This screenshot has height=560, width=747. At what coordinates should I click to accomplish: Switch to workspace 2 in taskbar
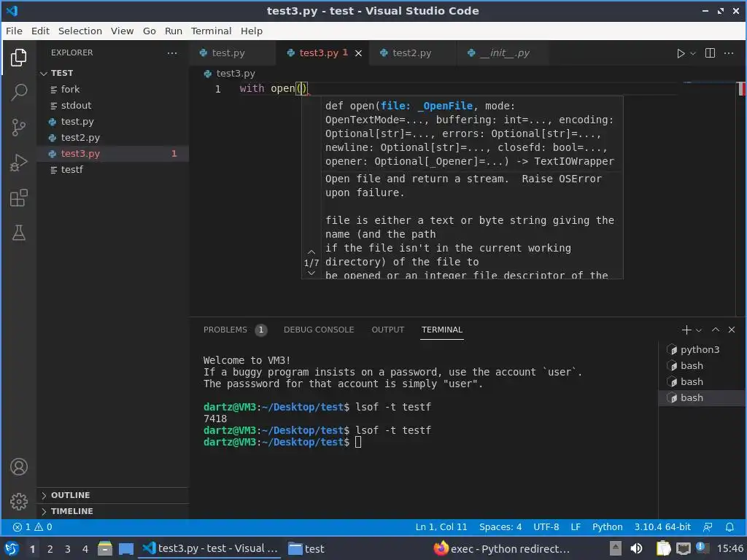pyautogui.click(x=50, y=549)
